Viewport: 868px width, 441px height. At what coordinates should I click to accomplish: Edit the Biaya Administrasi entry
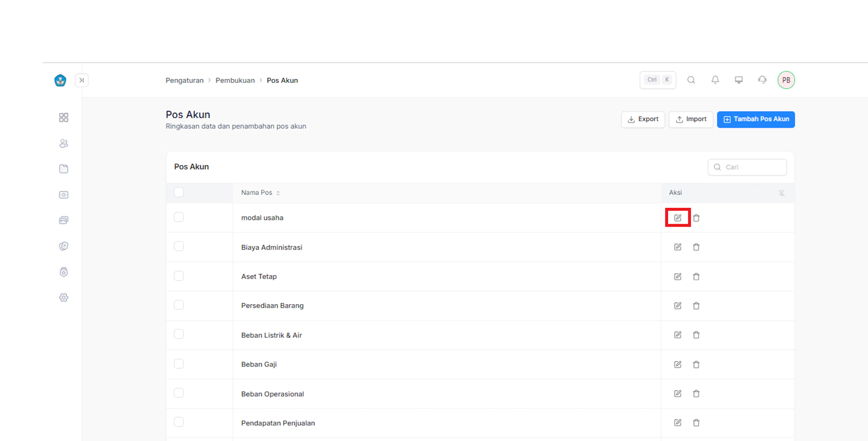[x=678, y=247]
